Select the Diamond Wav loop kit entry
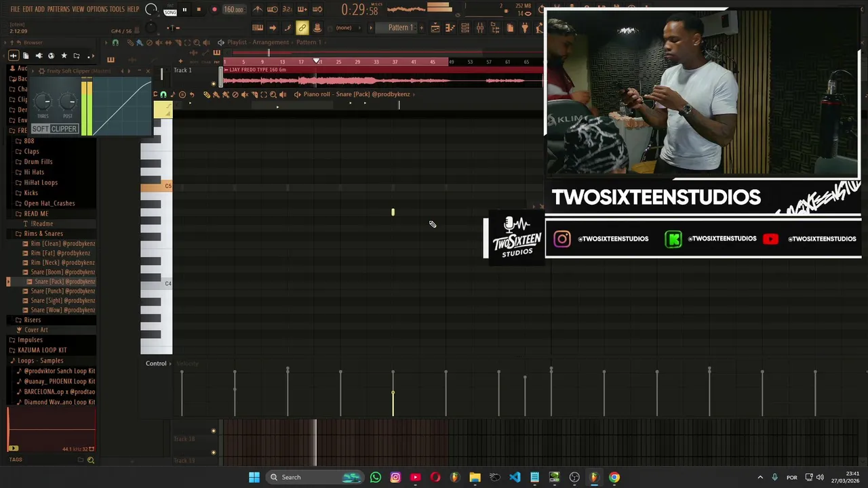Viewport: 868px width, 488px height. pyautogui.click(x=56, y=402)
